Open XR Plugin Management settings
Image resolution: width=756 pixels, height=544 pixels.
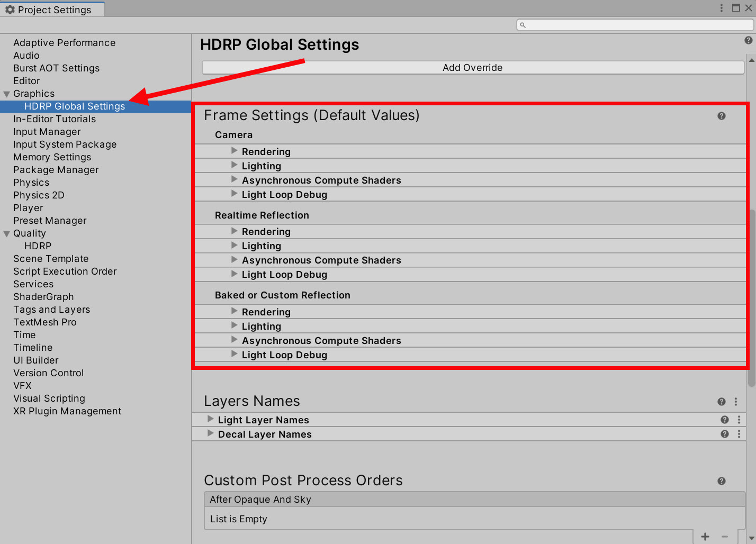point(67,411)
